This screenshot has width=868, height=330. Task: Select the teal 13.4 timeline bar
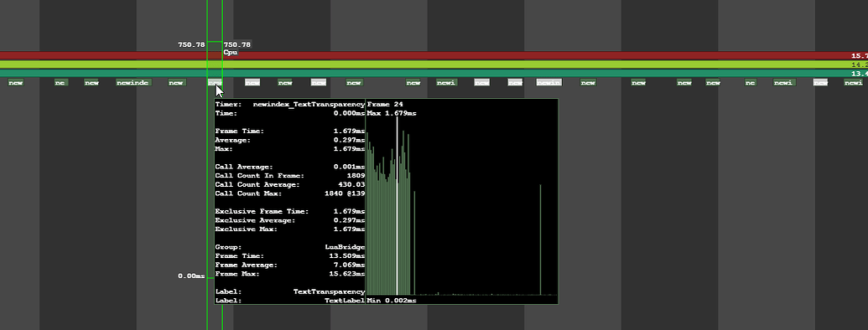(x=434, y=73)
